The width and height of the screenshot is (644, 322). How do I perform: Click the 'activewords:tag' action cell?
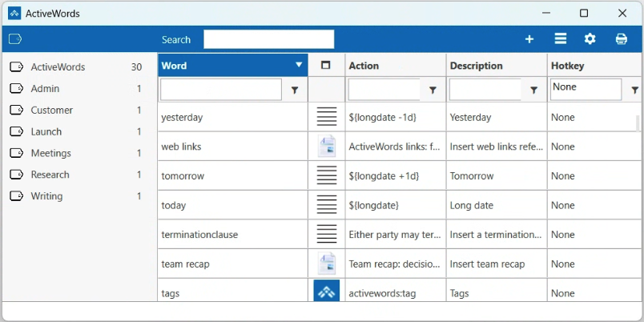pyautogui.click(x=396, y=291)
